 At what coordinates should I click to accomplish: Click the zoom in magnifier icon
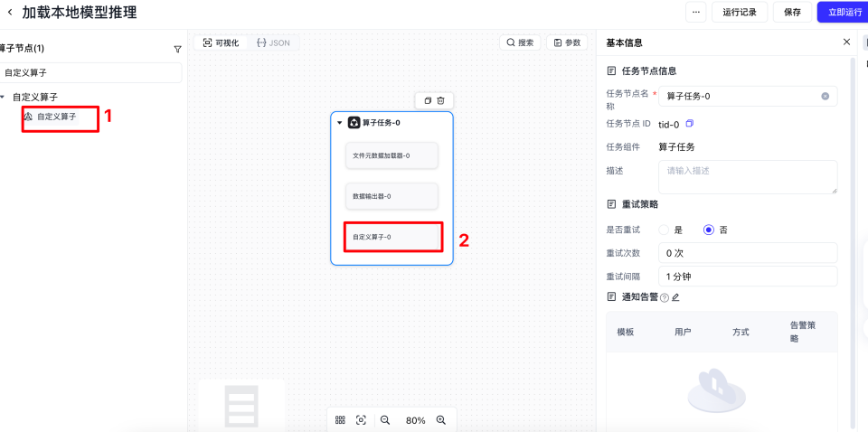pos(441,420)
